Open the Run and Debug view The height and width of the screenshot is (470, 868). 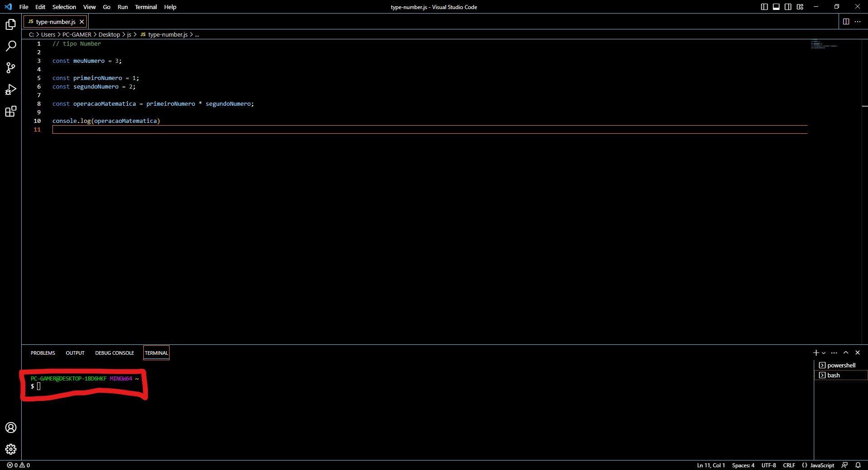[11, 89]
